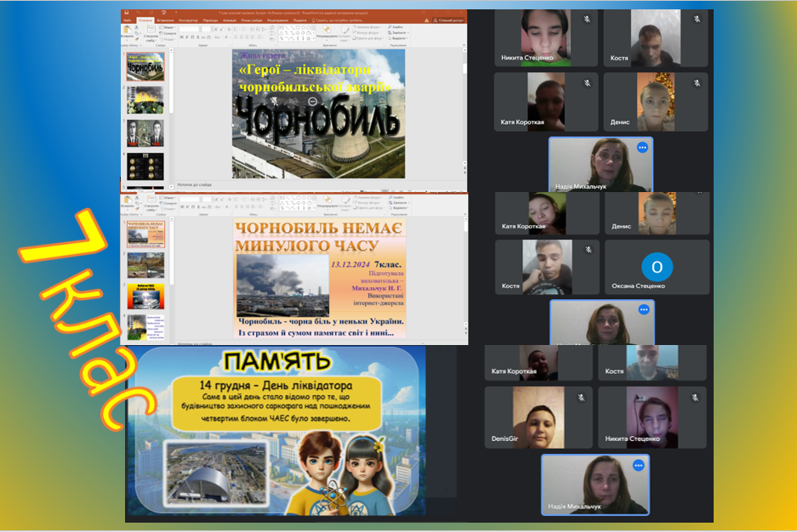Image resolution: width=797 pixels, height=532 pixels.
Task: Click the Оксана Стеценко avatar tile
Action: click(x=657, y=267)
